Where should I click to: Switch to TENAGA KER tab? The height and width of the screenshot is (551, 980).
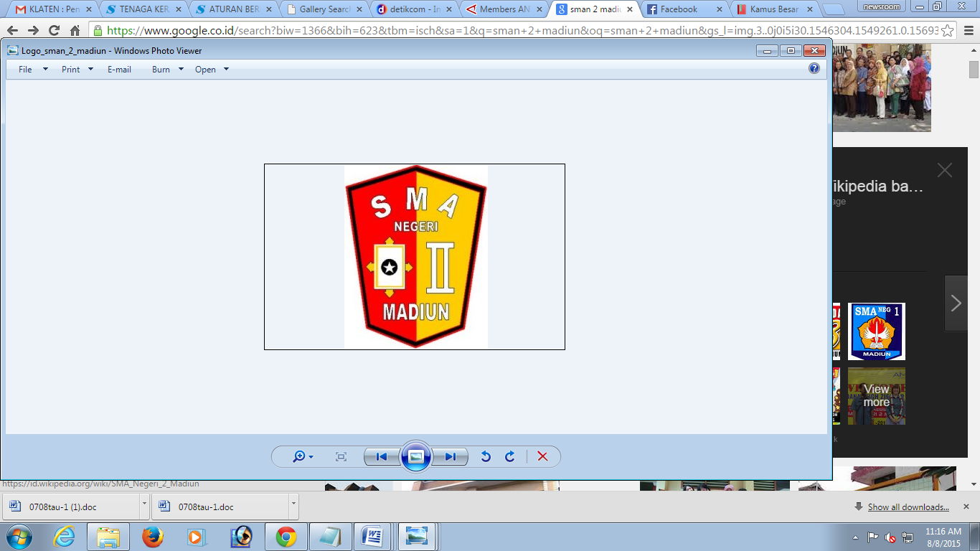[143, 9]
